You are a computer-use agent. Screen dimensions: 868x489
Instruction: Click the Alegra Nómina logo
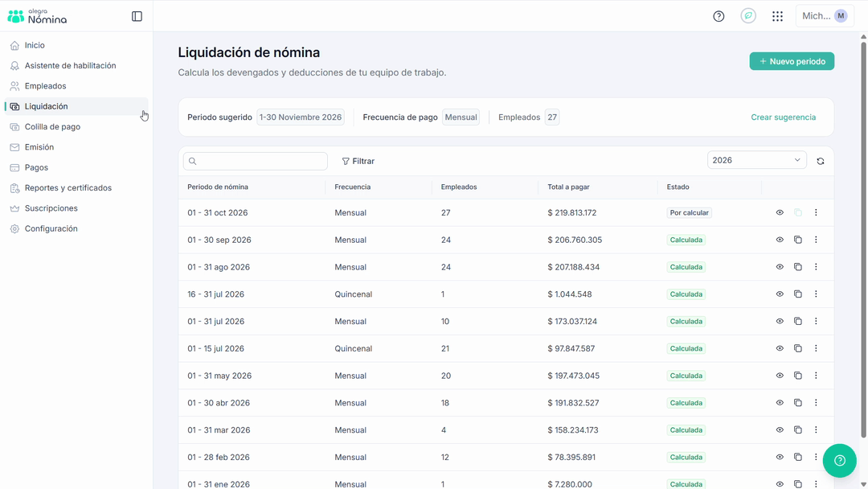[x=37, y=17]
